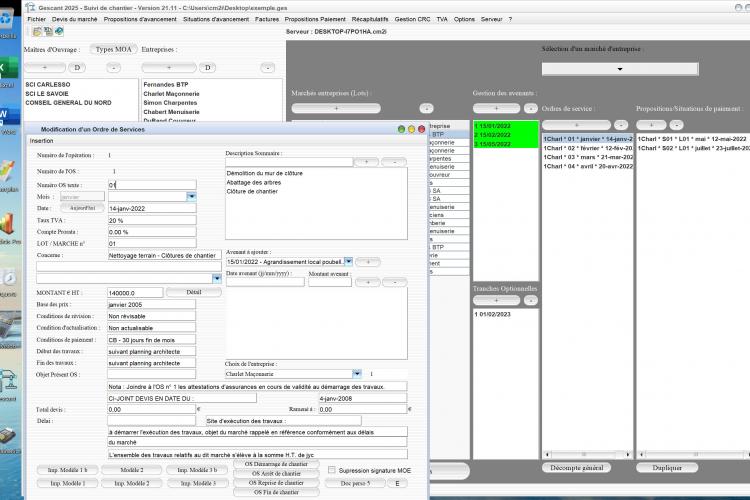Viewport: 750px width, 500px height.
Task: Open the Serveur menu
Action: 491,19
